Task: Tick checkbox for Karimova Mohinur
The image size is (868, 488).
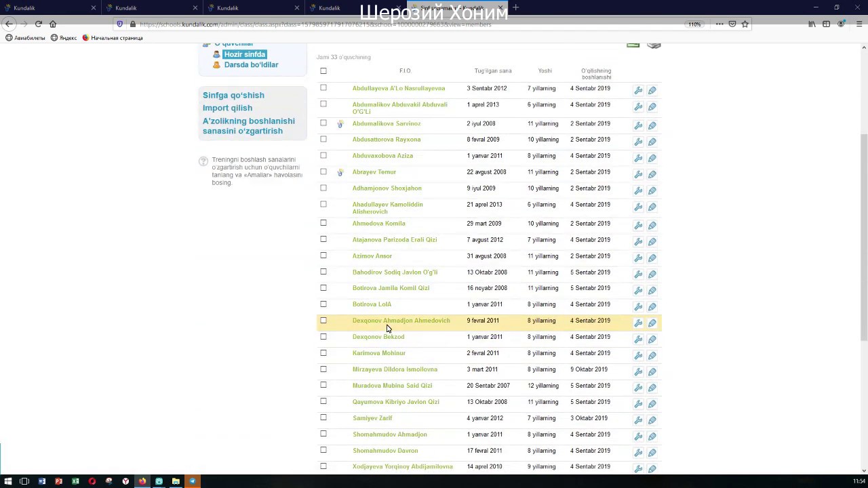Action: [323, 353]
